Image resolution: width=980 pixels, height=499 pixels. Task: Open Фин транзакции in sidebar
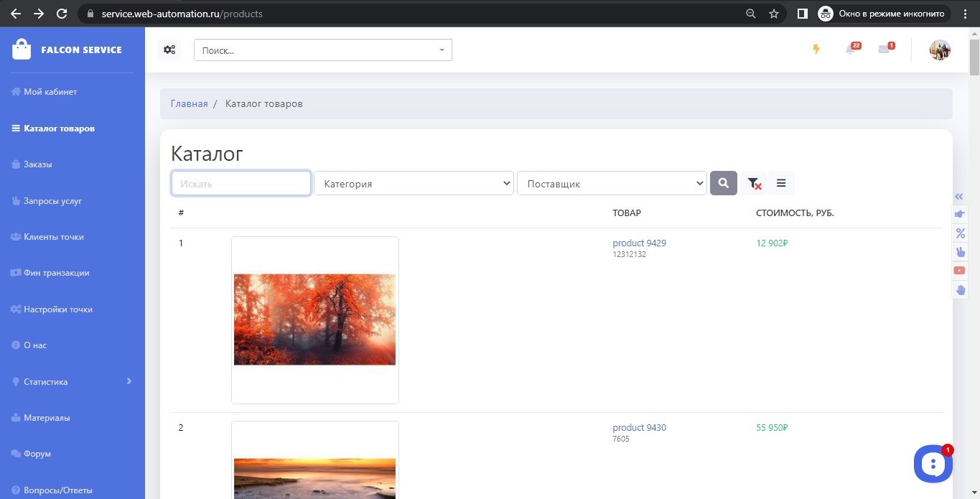pyautogui.click(x=56, y=273)
